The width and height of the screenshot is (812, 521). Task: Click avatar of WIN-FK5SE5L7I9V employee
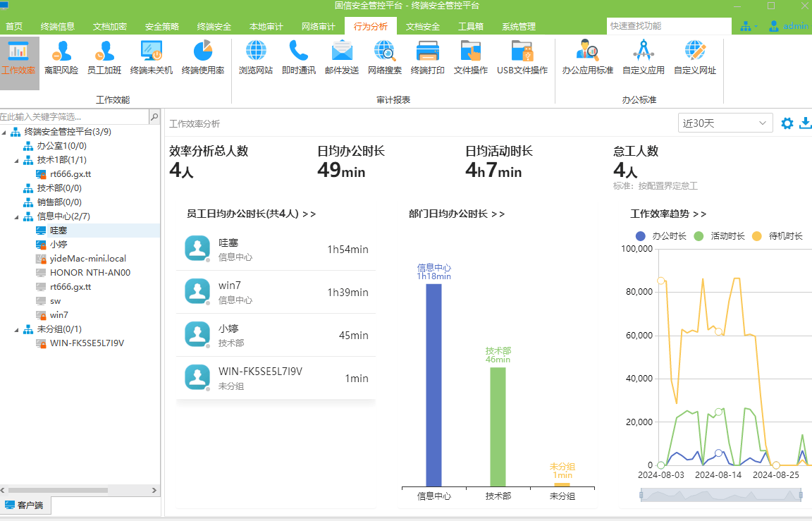[197, 378]
